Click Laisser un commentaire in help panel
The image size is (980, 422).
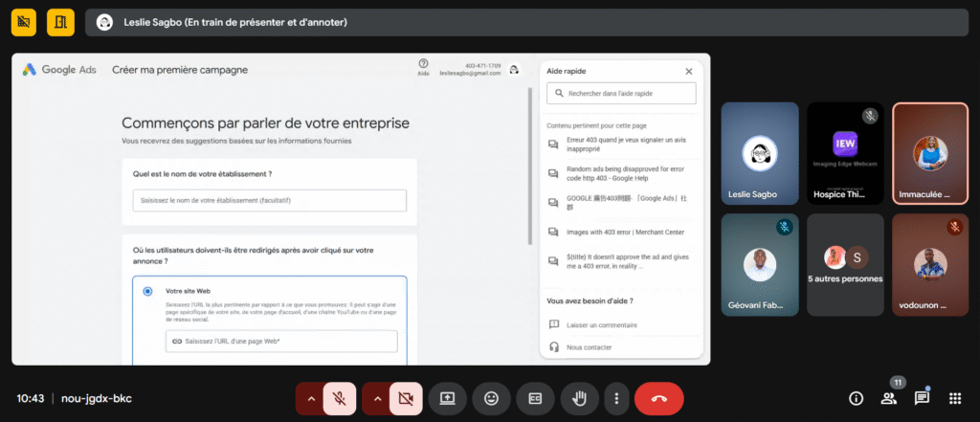pyautogui.click(x=602, y=325)
